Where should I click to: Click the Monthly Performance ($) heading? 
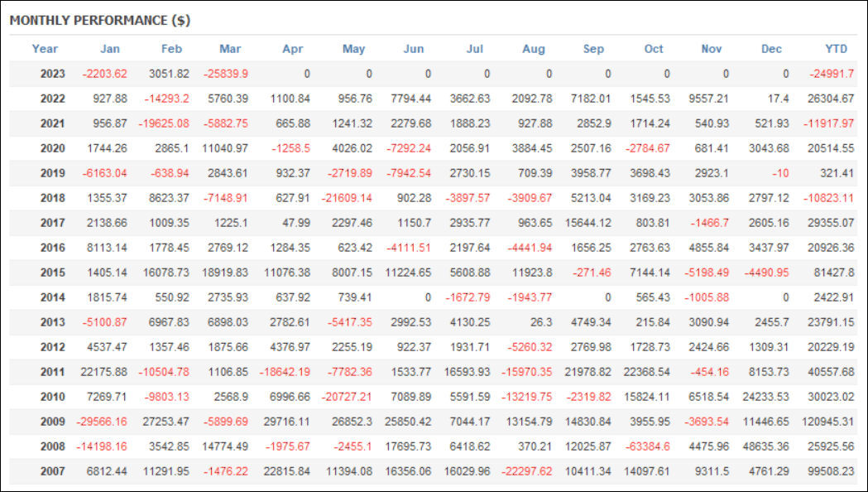pos(99,21)
